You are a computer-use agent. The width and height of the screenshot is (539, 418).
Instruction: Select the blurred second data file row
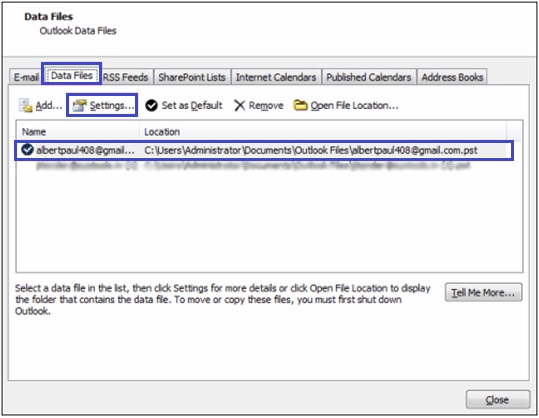pos(253,166)
